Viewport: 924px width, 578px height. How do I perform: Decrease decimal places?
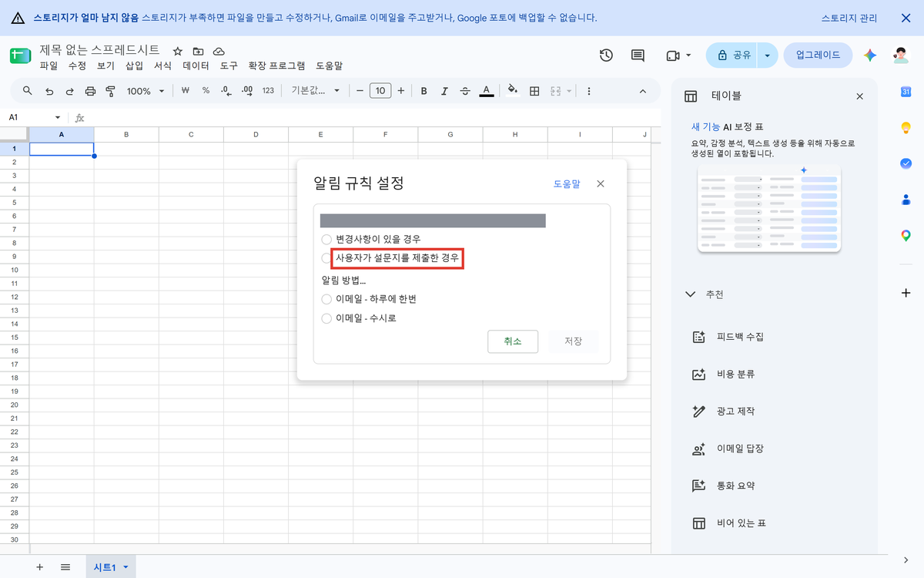(x=226, y=91)
